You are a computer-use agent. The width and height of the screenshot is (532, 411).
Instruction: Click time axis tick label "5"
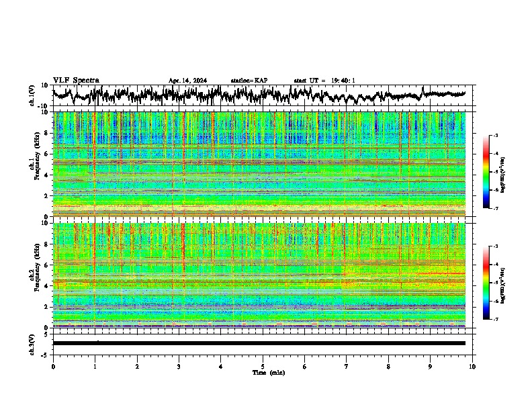(263, 367)
